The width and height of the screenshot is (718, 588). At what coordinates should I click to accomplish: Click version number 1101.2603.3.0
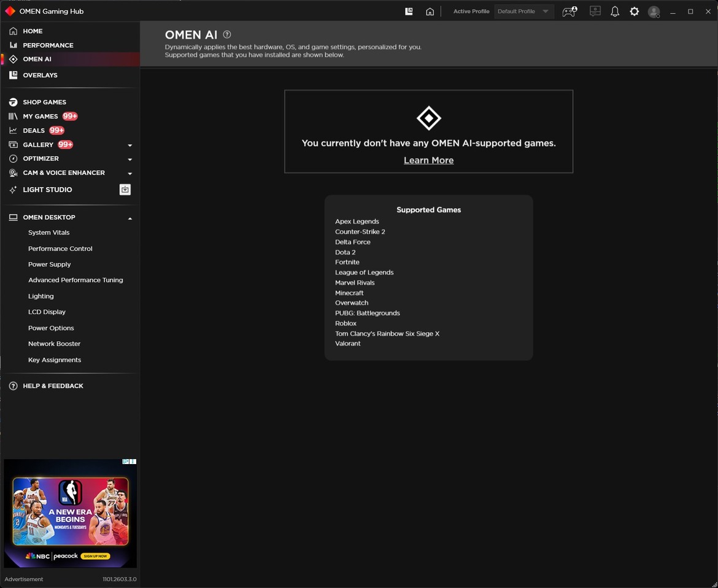pos(120,579)
